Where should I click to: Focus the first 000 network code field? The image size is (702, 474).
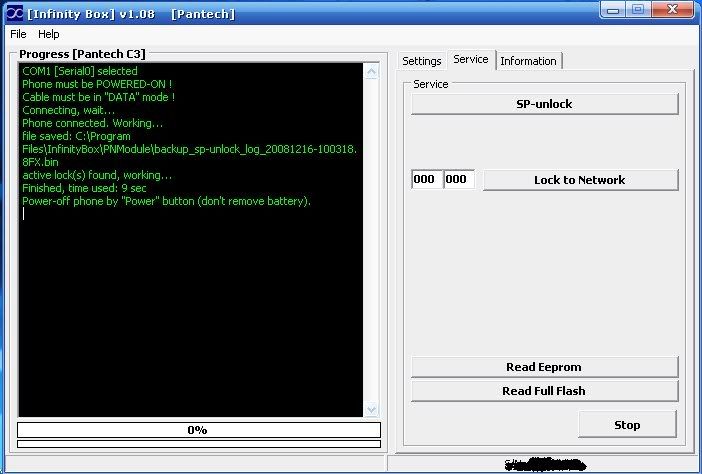[x=427, y=179]
